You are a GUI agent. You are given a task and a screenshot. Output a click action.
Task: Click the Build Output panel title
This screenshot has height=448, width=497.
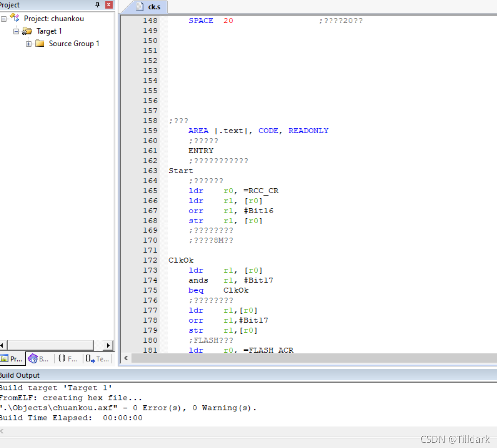pos(20,375)
